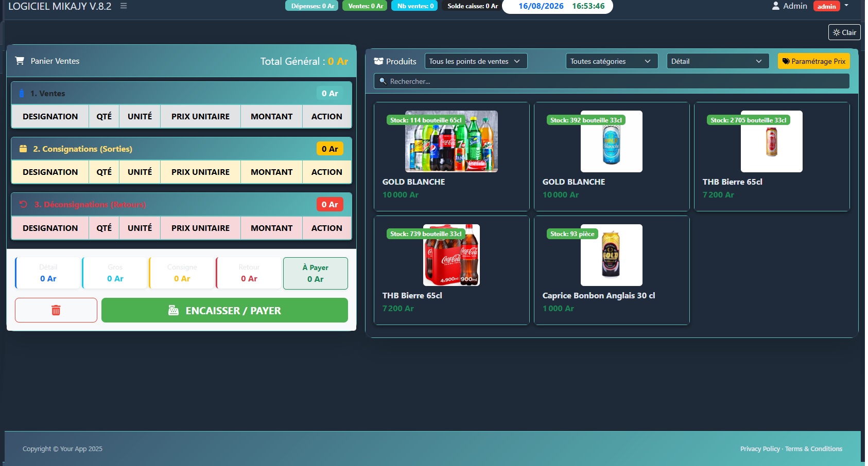Image resolution: width=868 pixels, height=466 pixels.
Task: Click PRIX UNITAIRE header in Consignations table
Action: (x=200, y=172)
